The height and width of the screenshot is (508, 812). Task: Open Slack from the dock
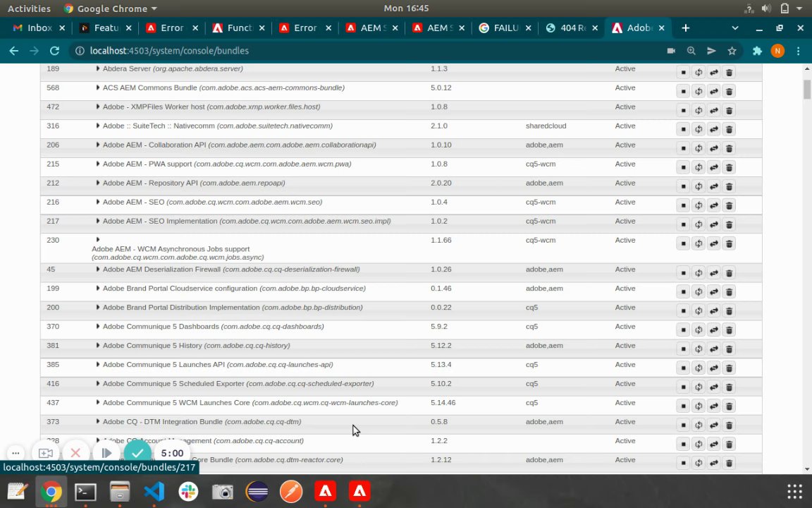point(188,491)
